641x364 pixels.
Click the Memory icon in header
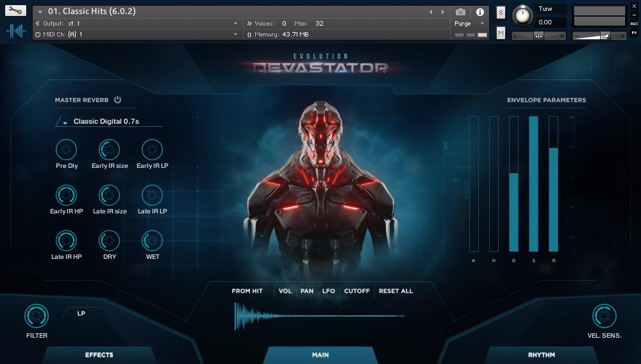[x=249, y=35]
